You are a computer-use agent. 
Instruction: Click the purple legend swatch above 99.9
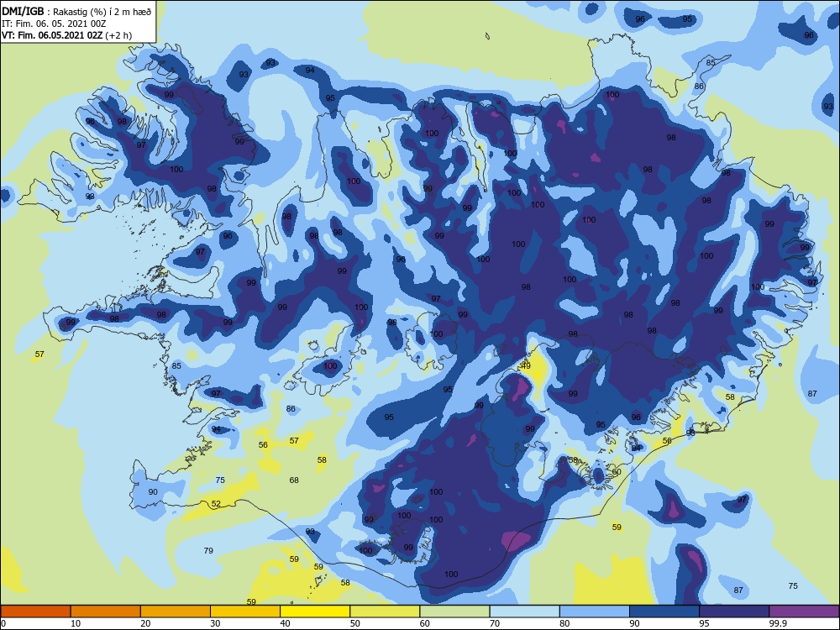pos(804,612)
